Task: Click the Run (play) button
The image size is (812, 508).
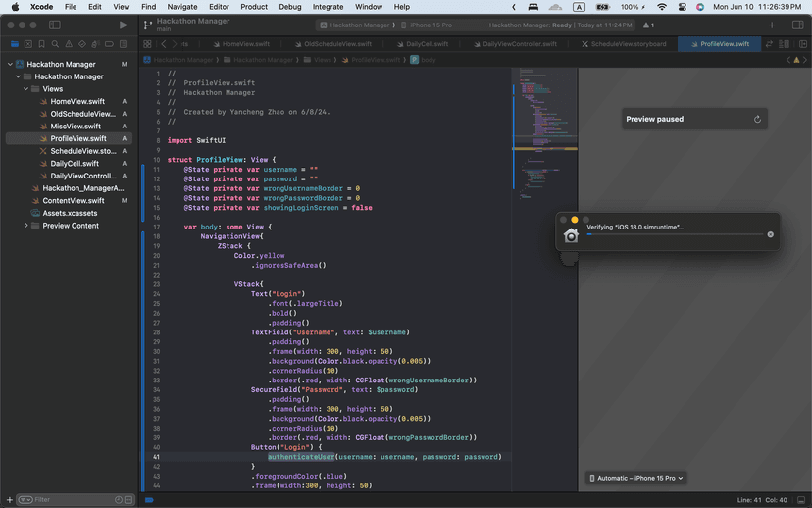Action: 123,25
